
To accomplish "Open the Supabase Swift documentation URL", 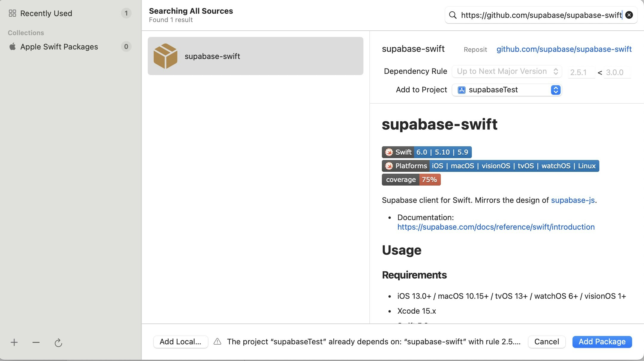I will [x=496, y=227].
